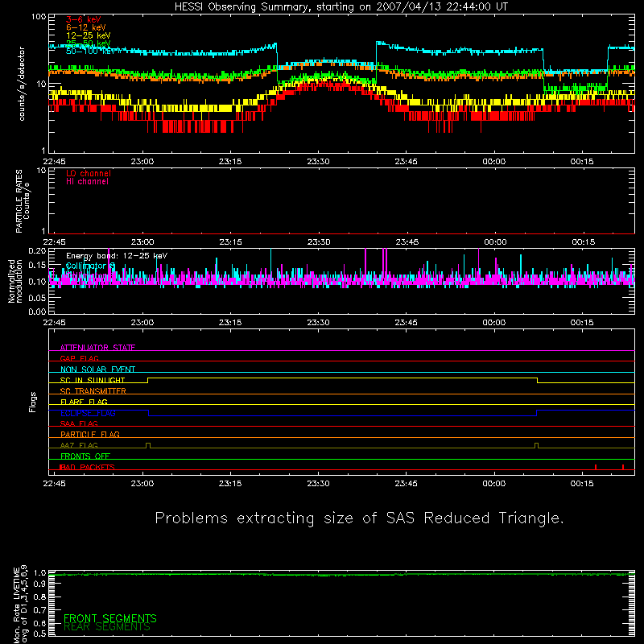
Task: Click the Normalized modulation axis label
Action: pyautogui.click(x=15, y=281)
